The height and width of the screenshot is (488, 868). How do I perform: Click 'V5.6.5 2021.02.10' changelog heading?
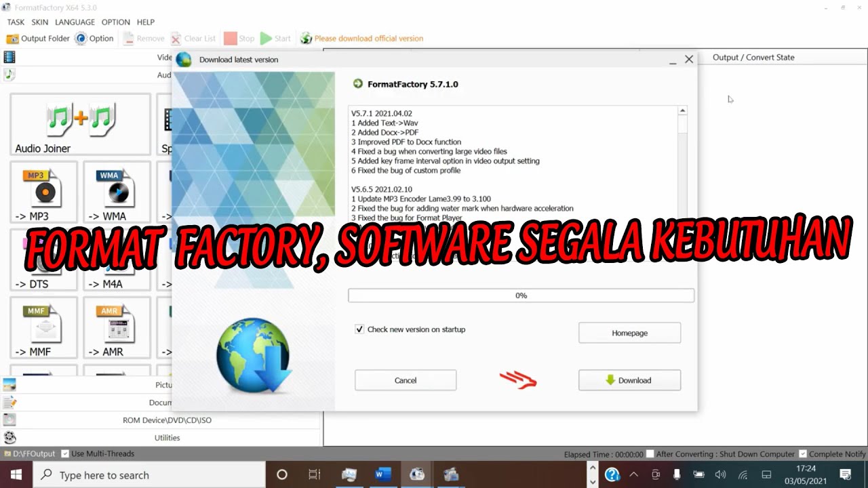coord(382,190)
